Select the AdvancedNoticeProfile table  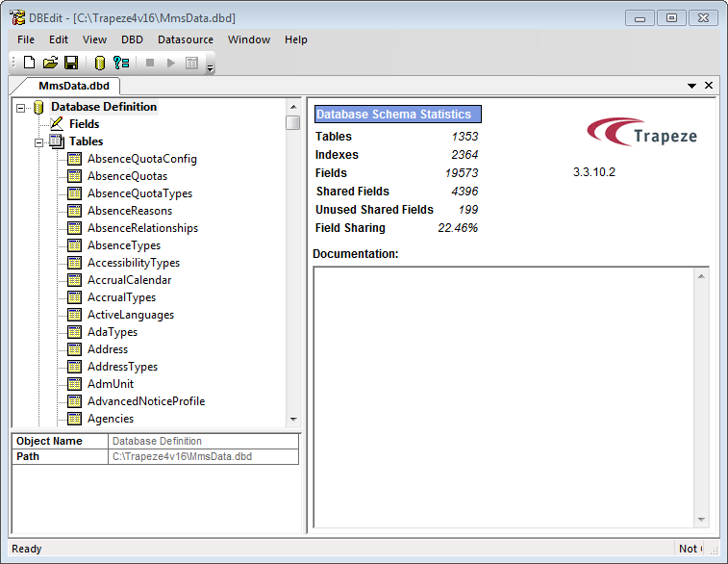pyautogui.click(x=145, y=401)
